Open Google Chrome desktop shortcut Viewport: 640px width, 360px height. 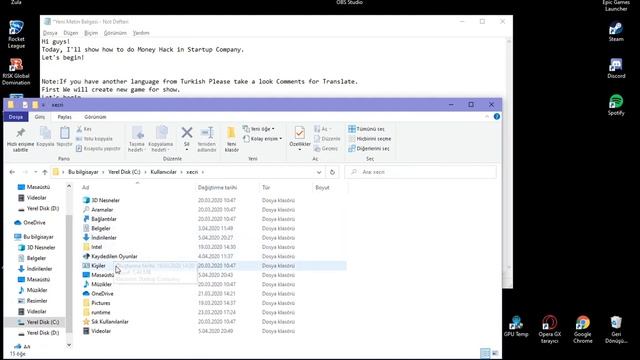pyautogui.click(x=582, y=329)
